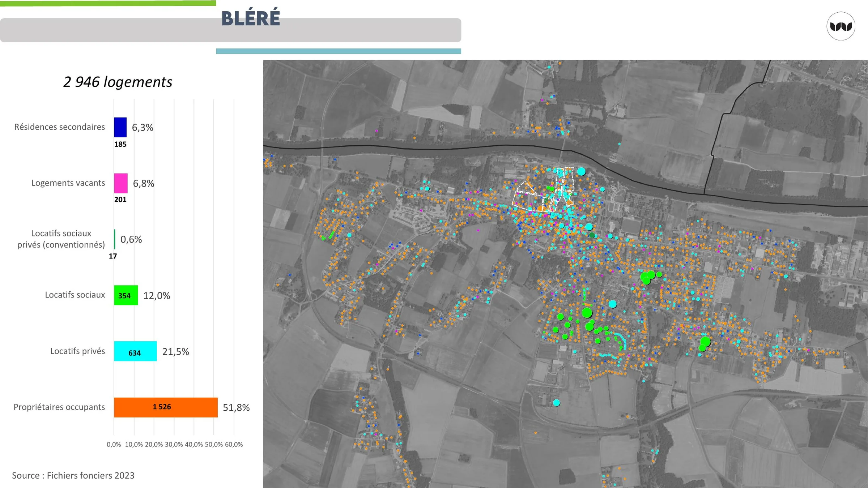Click the count 201 under magenta bar
This screenshot has height=488, width=868.
[120, 200]
